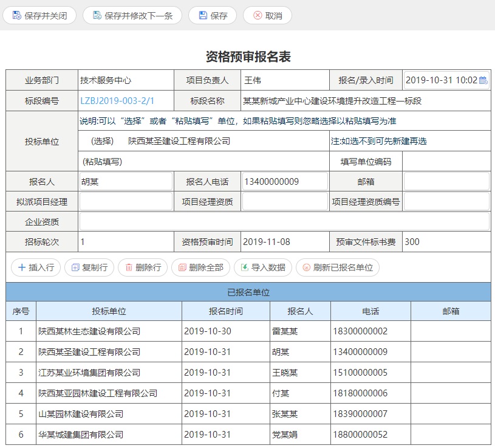The width and height of the screenshot is (495, 448).
Task: Cancel with the 取消 button
Action: 267,15
